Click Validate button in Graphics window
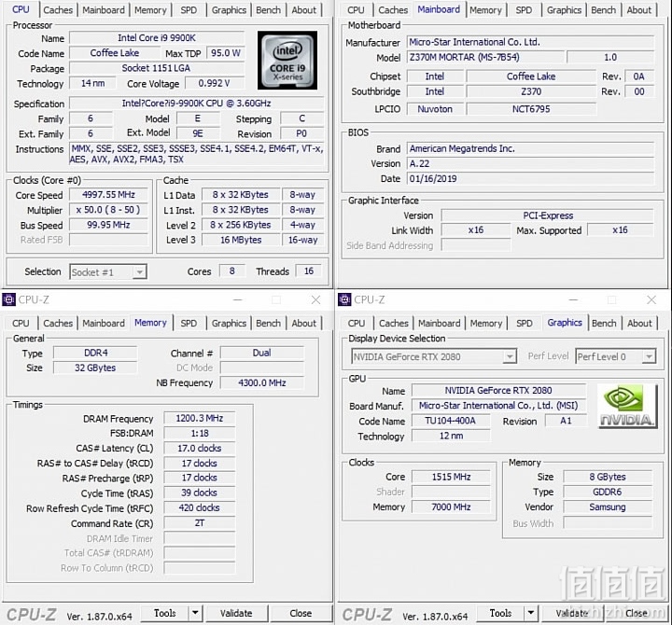The width and height of the screenshot is (672, 625). 572,613
